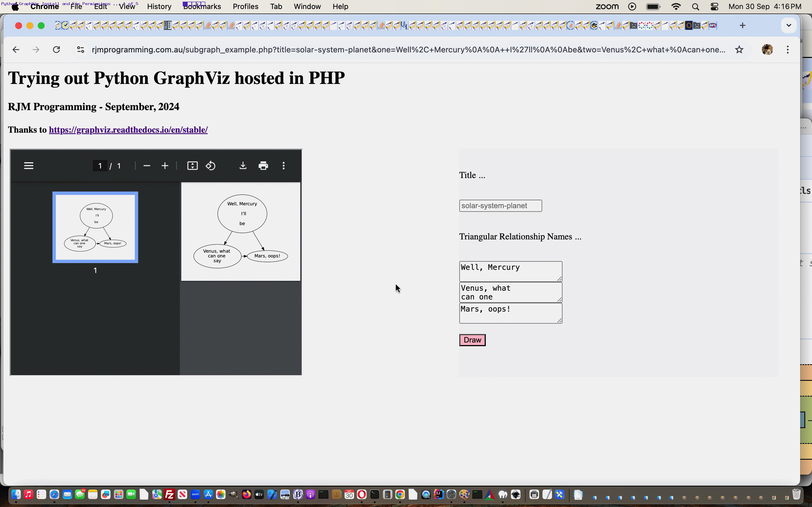The height and width of the screenshot is (507, 812).
Task: Click the browser reload page icon
Action: pos(56,49)
